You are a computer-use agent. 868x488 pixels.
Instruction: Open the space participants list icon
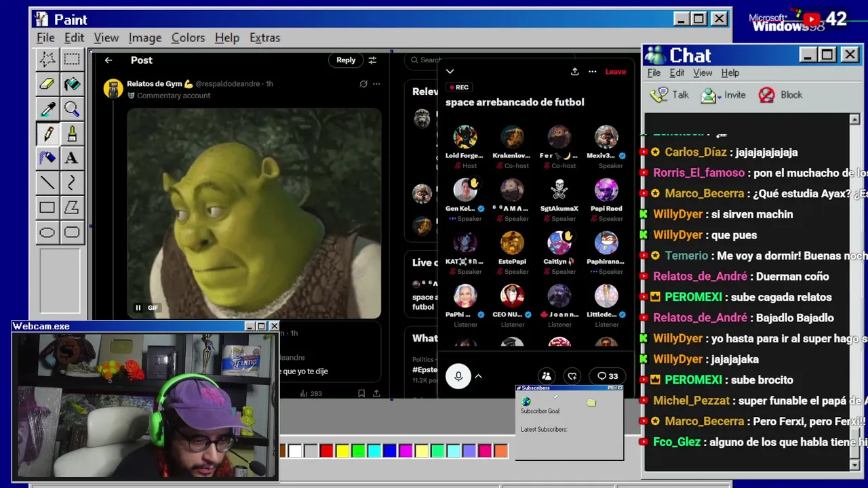click(547, 376)
